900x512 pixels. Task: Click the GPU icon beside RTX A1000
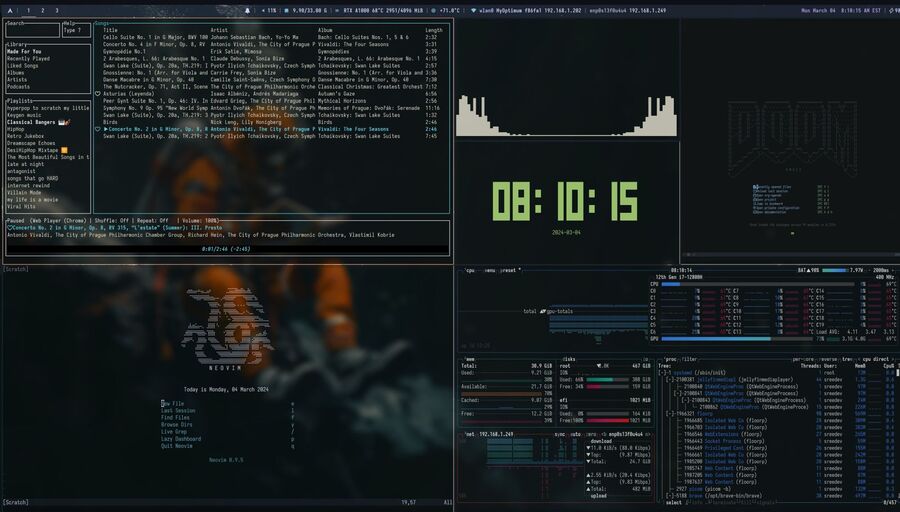(x=338, y=10)
